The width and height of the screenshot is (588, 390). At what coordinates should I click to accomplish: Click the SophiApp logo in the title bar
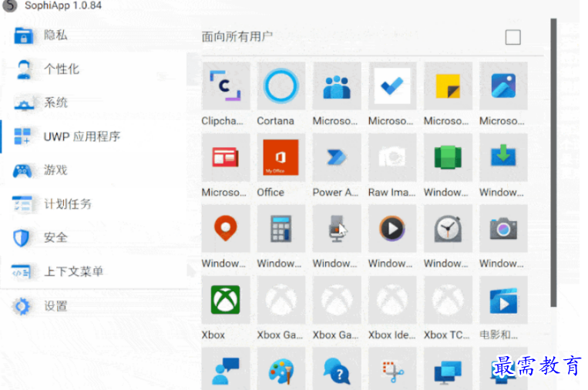[x=10, y=5]
